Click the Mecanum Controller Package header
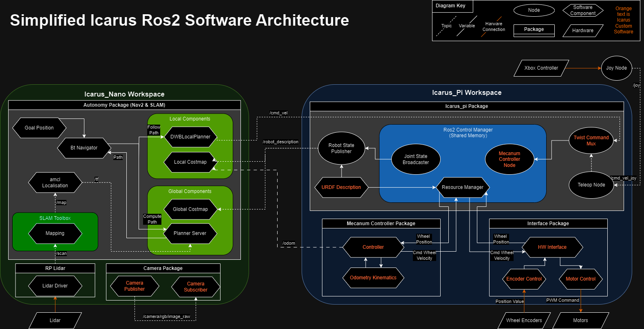Viewport: 644px width, 329px height. [x=381, y=224]
